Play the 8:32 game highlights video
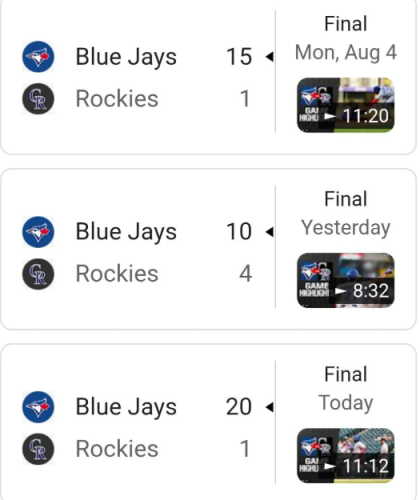Image resolution: width=420 pixels, height=500 pixels. pyautogui.click(x=346, y=280)
